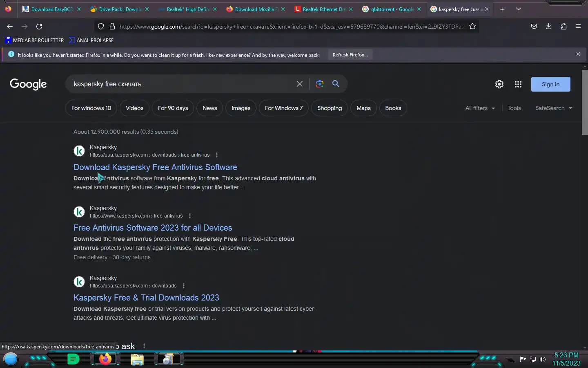Open the tracking protection shield icon
Image resolution: width=588 pixels, height=368 pixels.
point(101,27)
